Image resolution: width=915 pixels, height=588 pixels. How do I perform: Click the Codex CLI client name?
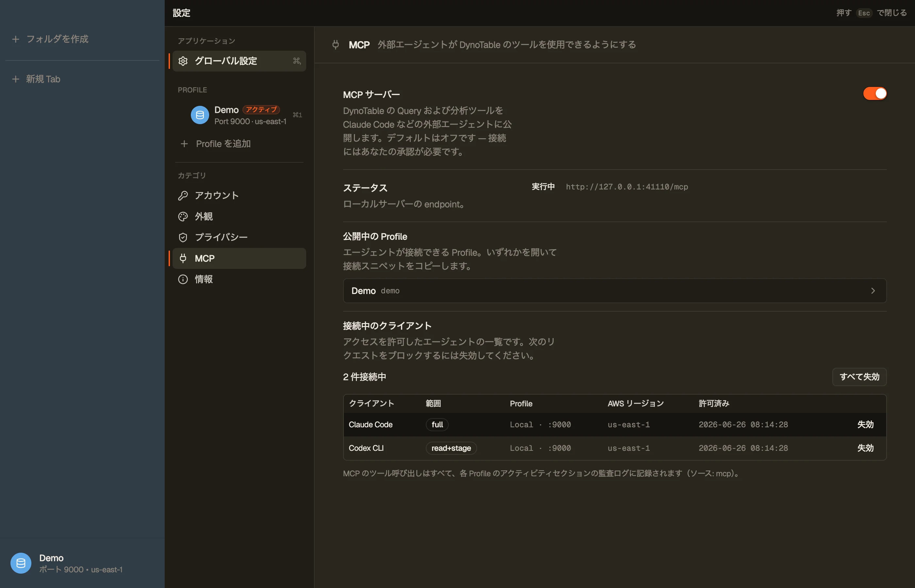(x=366, y=448)
